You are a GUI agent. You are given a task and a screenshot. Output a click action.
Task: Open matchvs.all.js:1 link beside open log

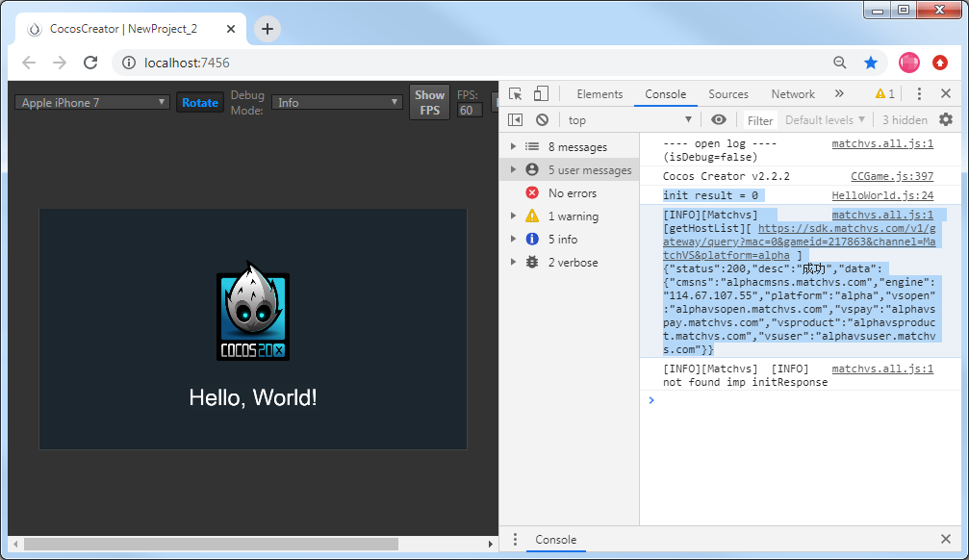[x=882, y=144]
